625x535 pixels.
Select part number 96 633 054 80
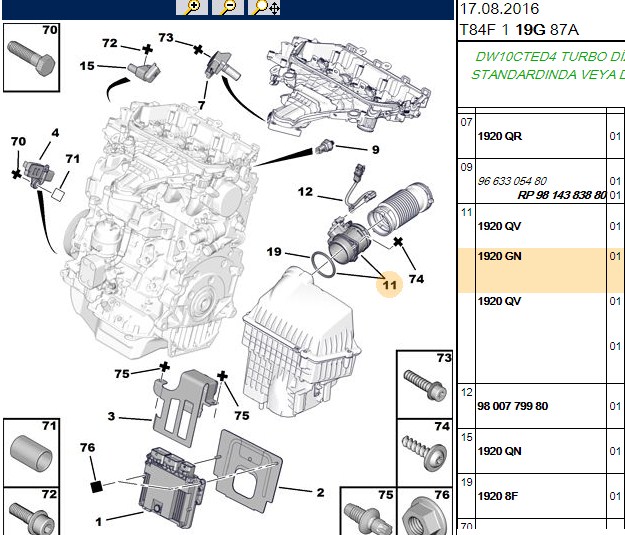click(x=512, y=181)
